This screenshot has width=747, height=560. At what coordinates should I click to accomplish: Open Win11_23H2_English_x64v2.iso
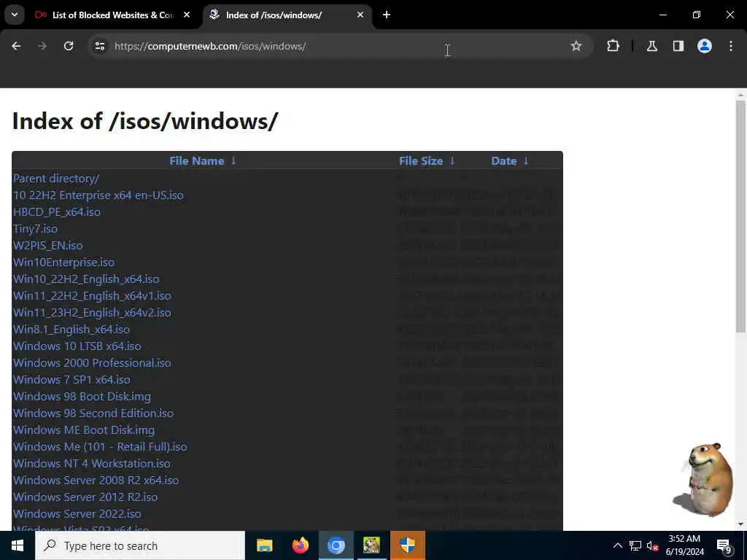click(x=92, y=312)
